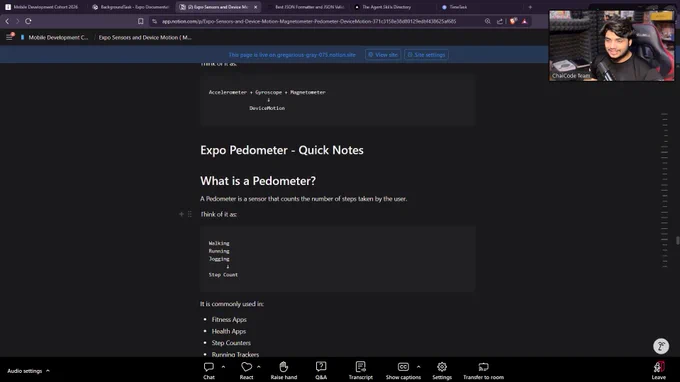Click the Health Apps bullet
The width and height of the screenshot is (680, 382).
(229, 331)
